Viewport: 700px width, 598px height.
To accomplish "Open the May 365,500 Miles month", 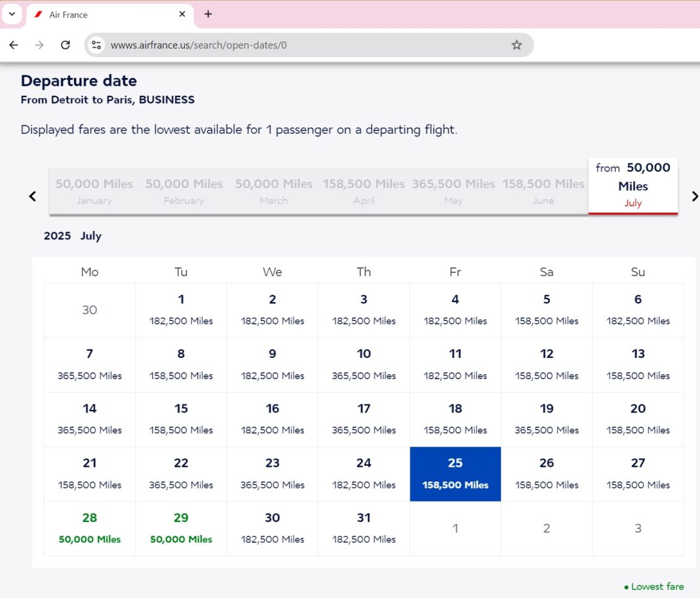I will pyautogui.click(x=453, y=191).
